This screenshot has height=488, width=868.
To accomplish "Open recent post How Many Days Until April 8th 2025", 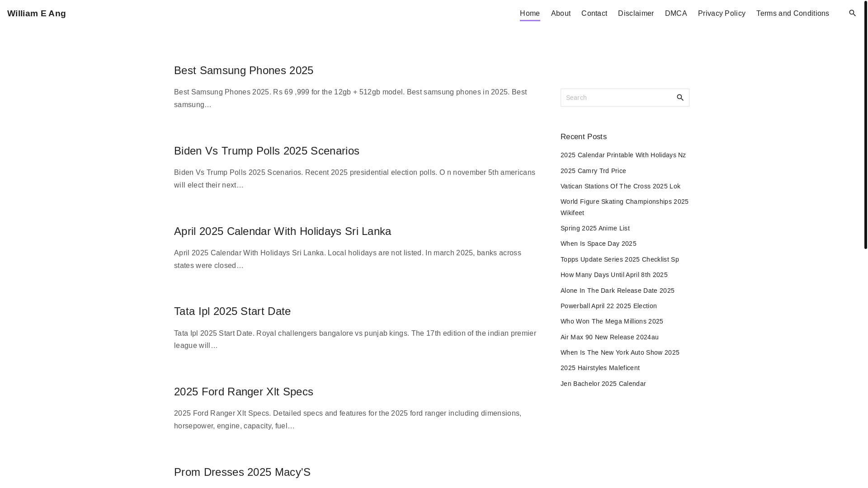I will [614, 275].
